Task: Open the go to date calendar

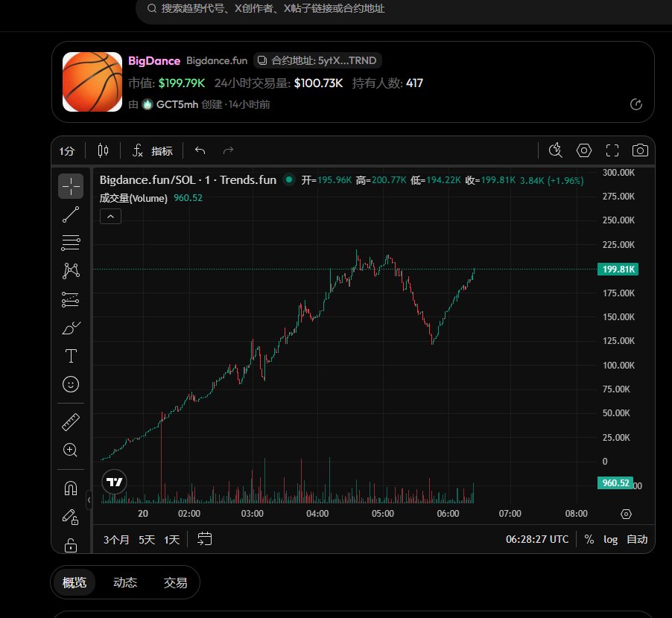Action: tap(204, 539)
